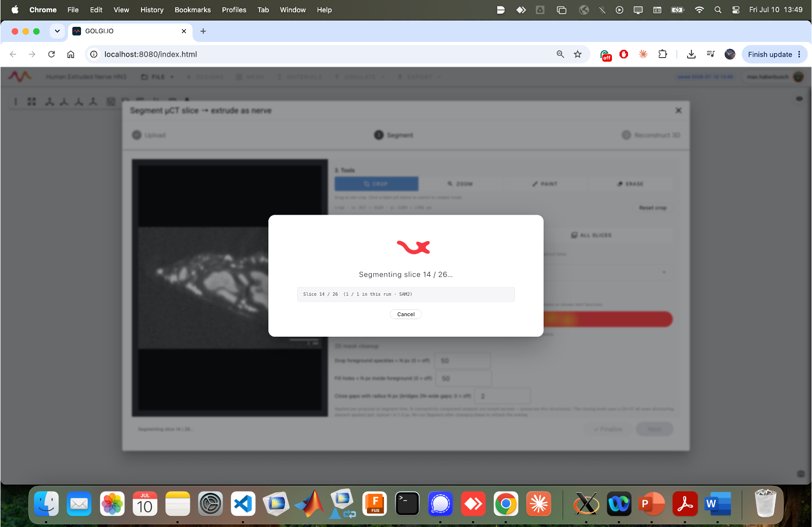Viewport: 812px width, 527px height.
Task: Open a new browser tab
Action: pyautogui.click(x=203, y=31)
